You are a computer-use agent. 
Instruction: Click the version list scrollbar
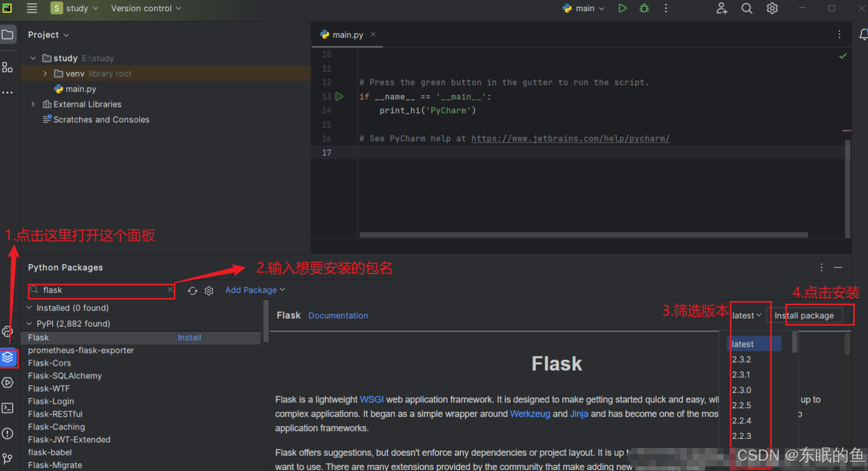pos(794,342)
